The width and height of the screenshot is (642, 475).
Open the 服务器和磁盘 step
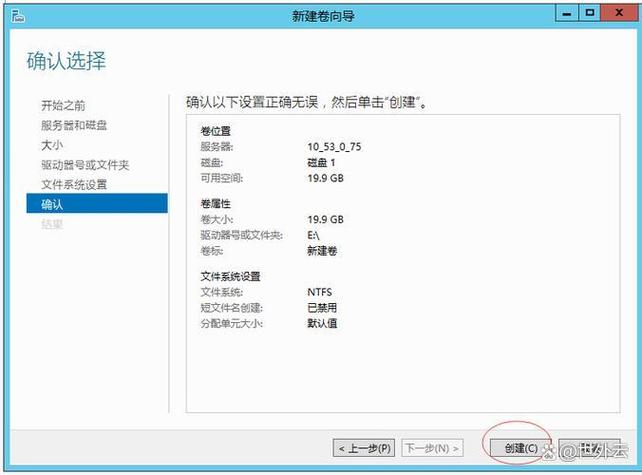coord(74,125)
